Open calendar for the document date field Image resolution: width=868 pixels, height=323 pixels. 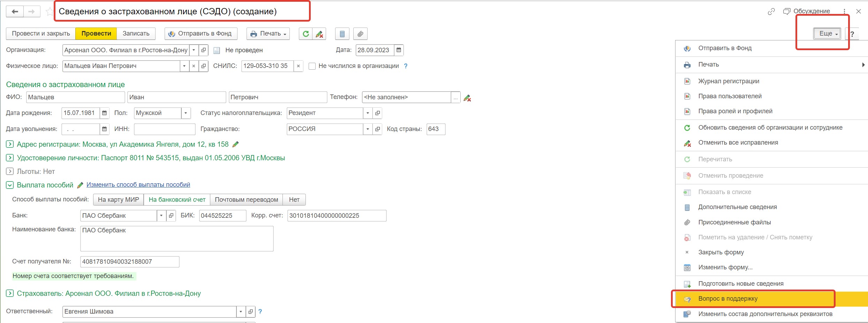[x=399, y=50]
